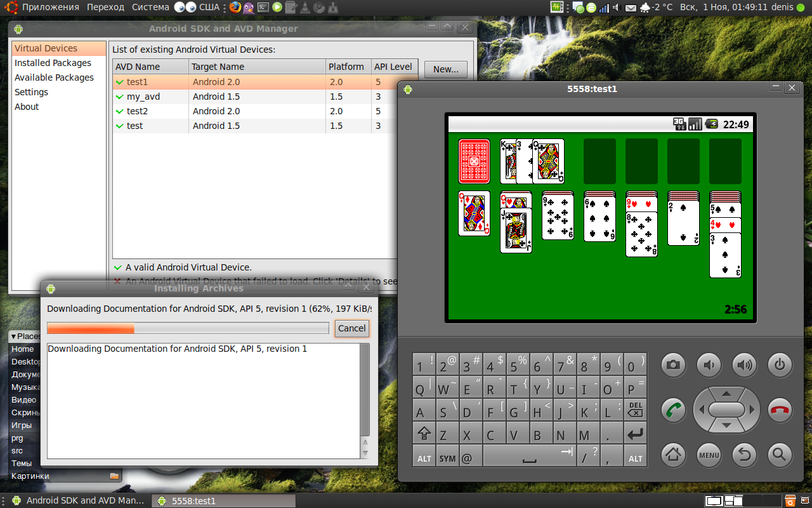The image size is (812, 508).
Task: Click the New... button in AVD Manager
Action: click(x=446, y=69)
